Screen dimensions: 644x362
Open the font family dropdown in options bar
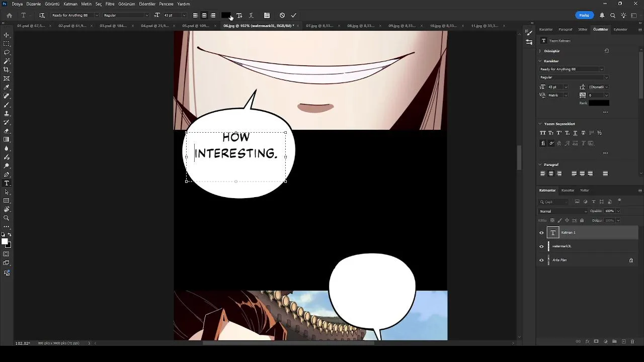[97, 16]
